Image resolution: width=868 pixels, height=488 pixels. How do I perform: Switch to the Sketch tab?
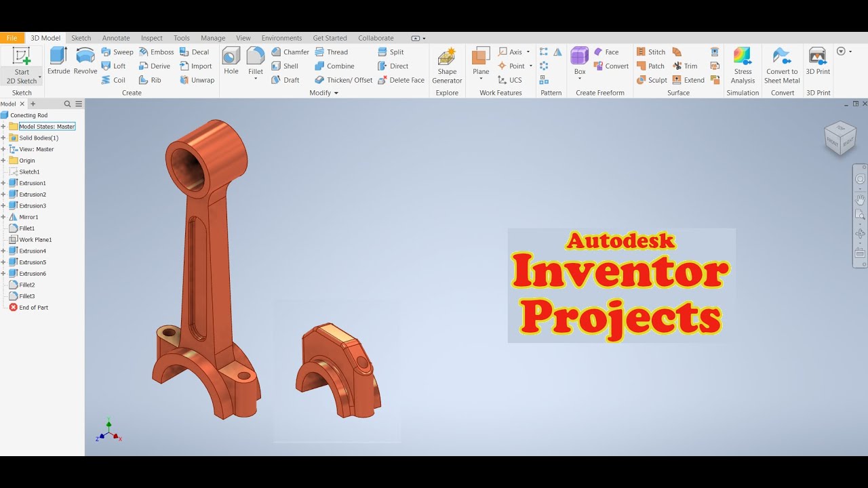pyautogui.click(x=81, y=38)
